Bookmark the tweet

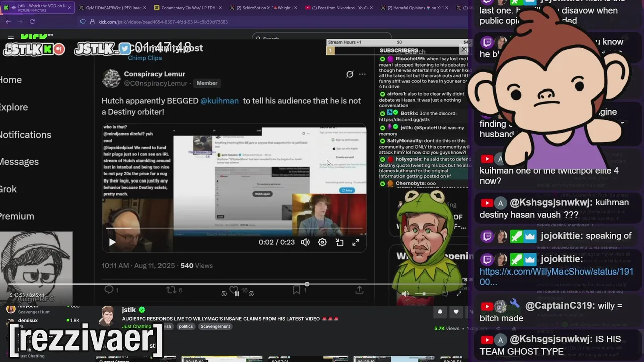pos(297,290)
